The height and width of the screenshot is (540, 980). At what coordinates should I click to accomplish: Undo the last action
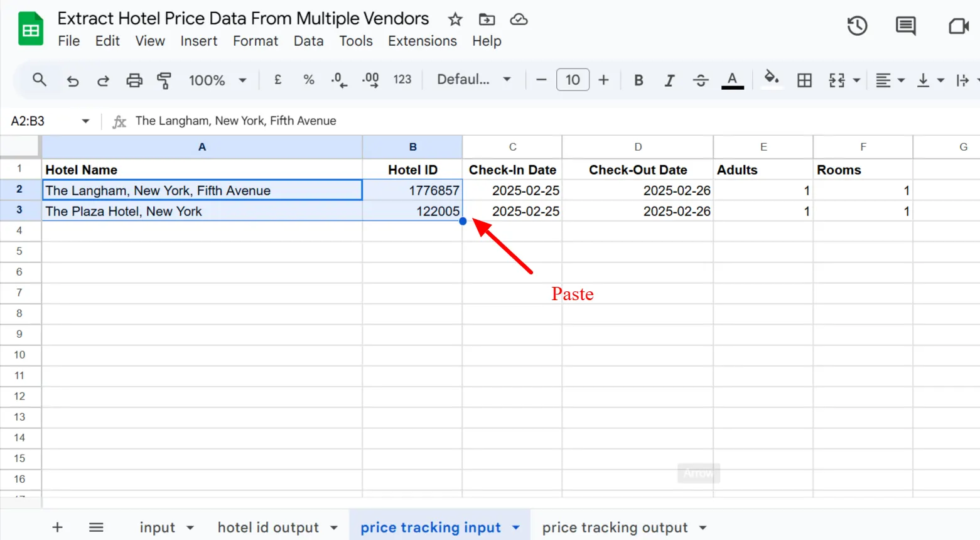(x=73, y=80)
